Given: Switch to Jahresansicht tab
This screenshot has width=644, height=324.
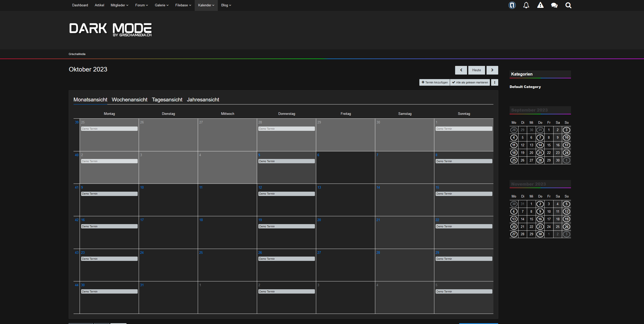Looking at the screenshot, I should point(203,100).
